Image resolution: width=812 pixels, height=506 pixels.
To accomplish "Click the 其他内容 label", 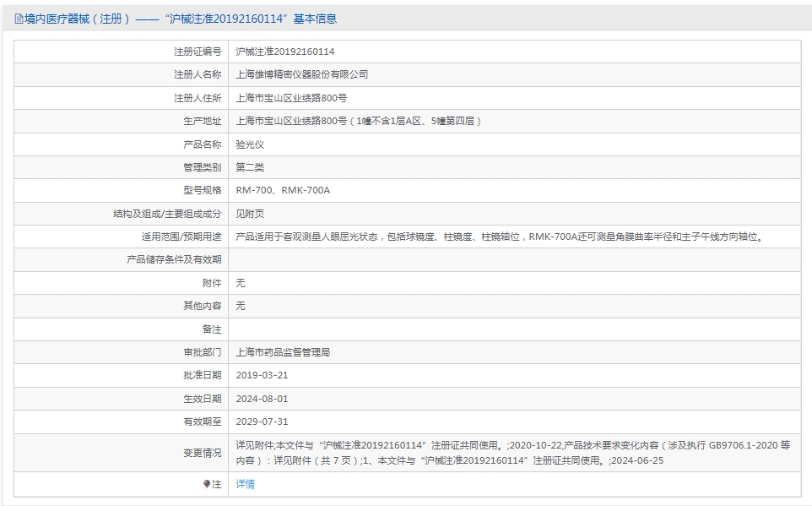I will pos(202,306).
